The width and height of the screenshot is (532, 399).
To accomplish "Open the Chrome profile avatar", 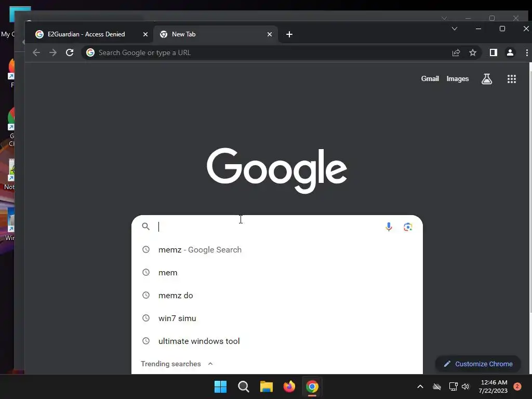I will point(510,52).
